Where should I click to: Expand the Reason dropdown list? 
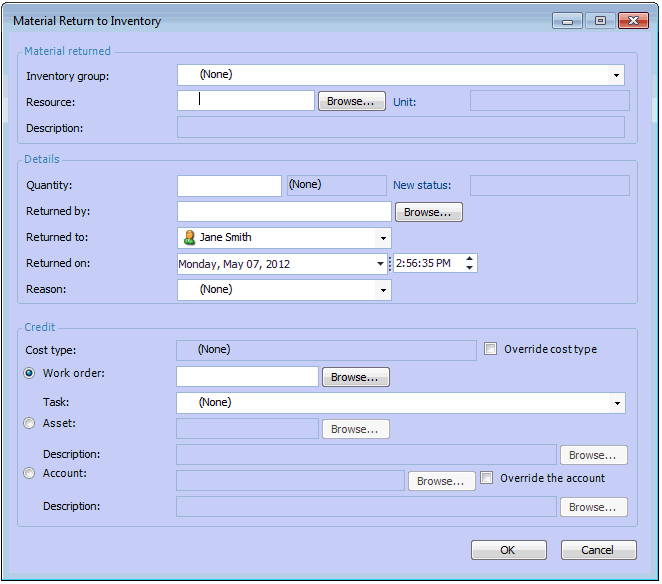(383, 290)
